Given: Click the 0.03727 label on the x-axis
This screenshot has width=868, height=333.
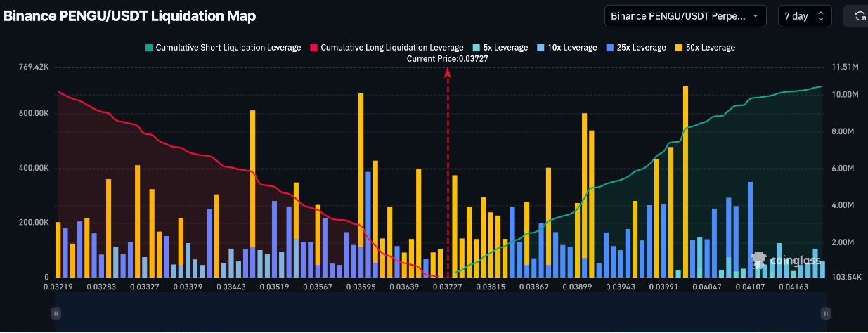Looking at the screenshot, I should click(x=448, y=287).
